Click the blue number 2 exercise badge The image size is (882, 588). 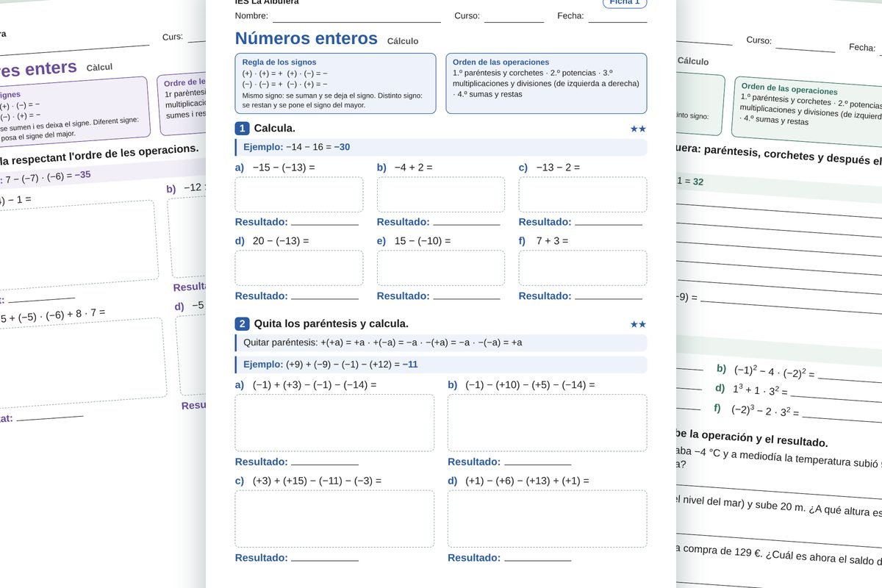pyautogui.click(x=242, y=323)
